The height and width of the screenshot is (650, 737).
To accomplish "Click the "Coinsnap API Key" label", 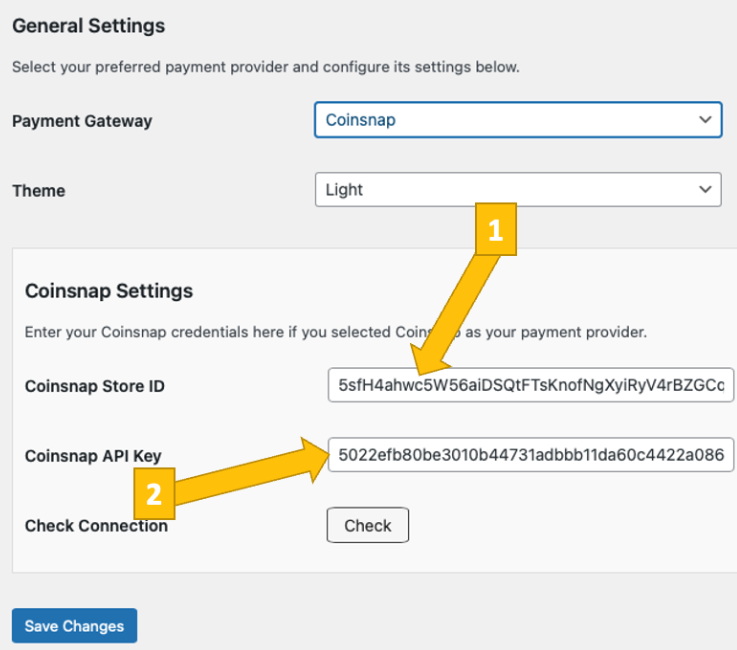I will point(93,456).
